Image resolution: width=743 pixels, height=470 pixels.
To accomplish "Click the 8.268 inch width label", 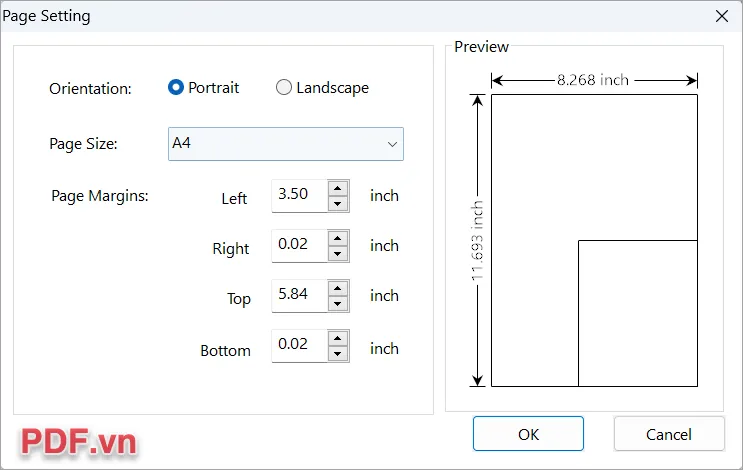I will [x=593, y=80].
